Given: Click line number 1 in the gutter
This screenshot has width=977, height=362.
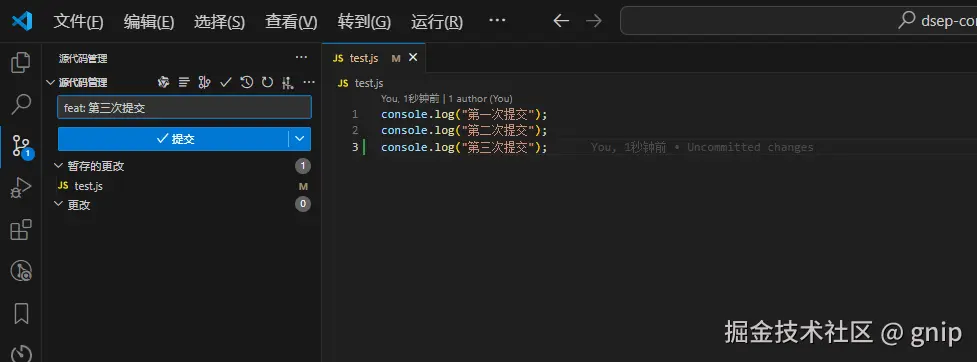Looking at the screenshot, I should tap(355, 115).
